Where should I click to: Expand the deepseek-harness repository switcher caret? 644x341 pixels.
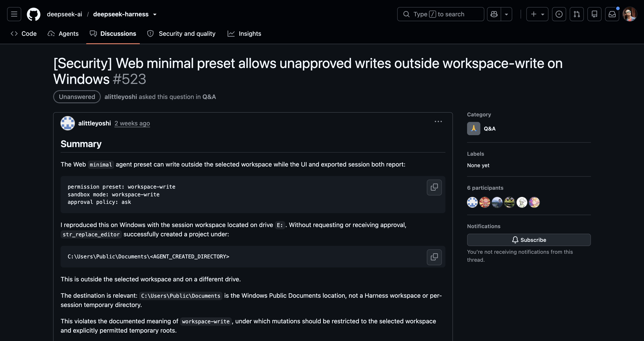click(155, 15)
